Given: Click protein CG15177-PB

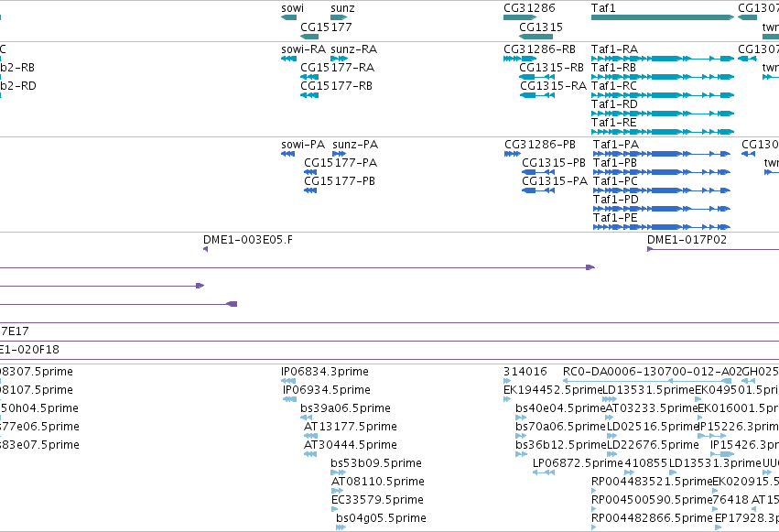Looking at the screenshot, I should [340, 181].
